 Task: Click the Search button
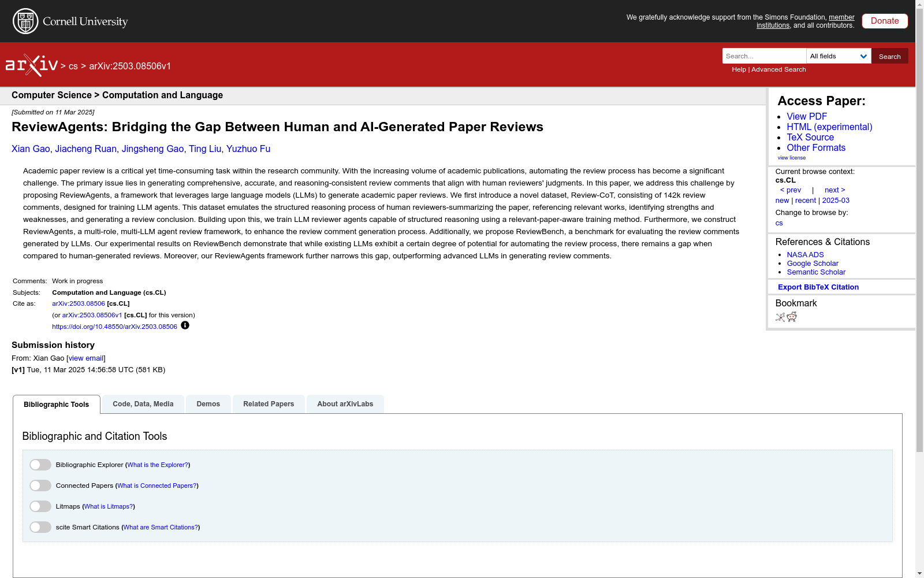890,56
